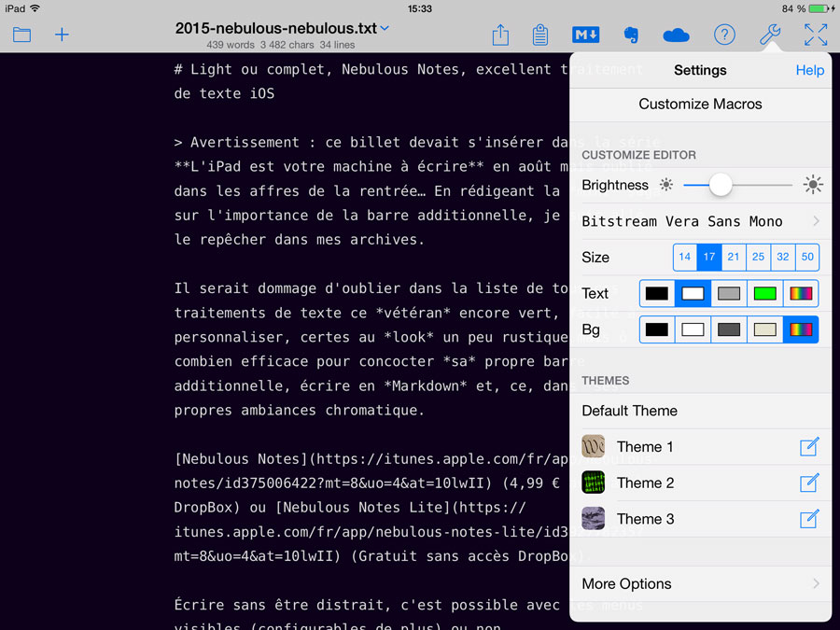This screenshot has height=630, width=840.
Task: Open the file browser folder icon
Action: click(22, 35)
